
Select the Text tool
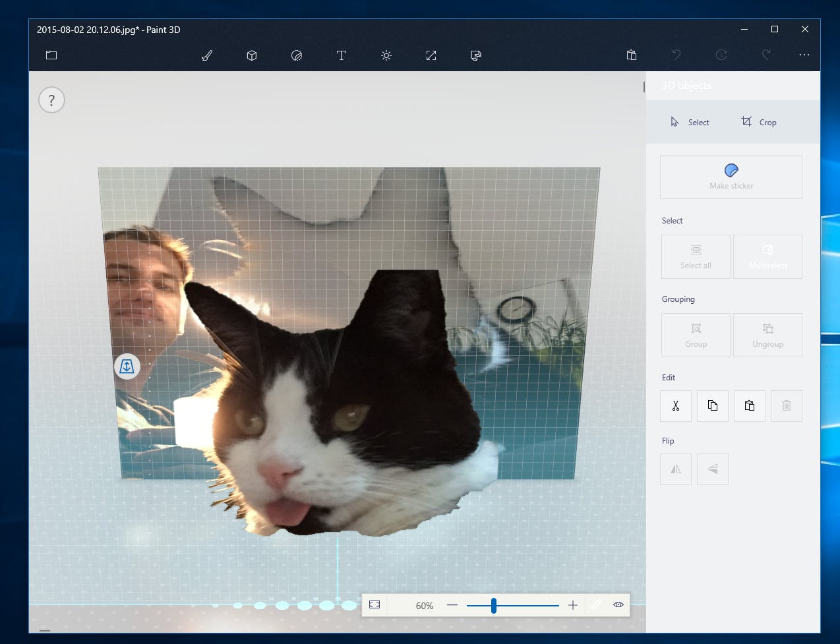click(342, 55)
